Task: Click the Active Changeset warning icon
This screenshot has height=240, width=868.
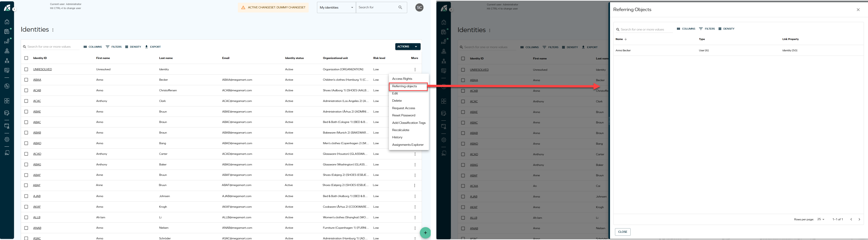Action: (x=243, y=7)
